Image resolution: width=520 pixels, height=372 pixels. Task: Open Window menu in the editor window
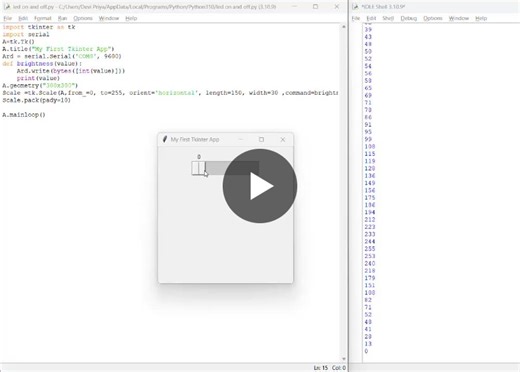click(109, 18)
